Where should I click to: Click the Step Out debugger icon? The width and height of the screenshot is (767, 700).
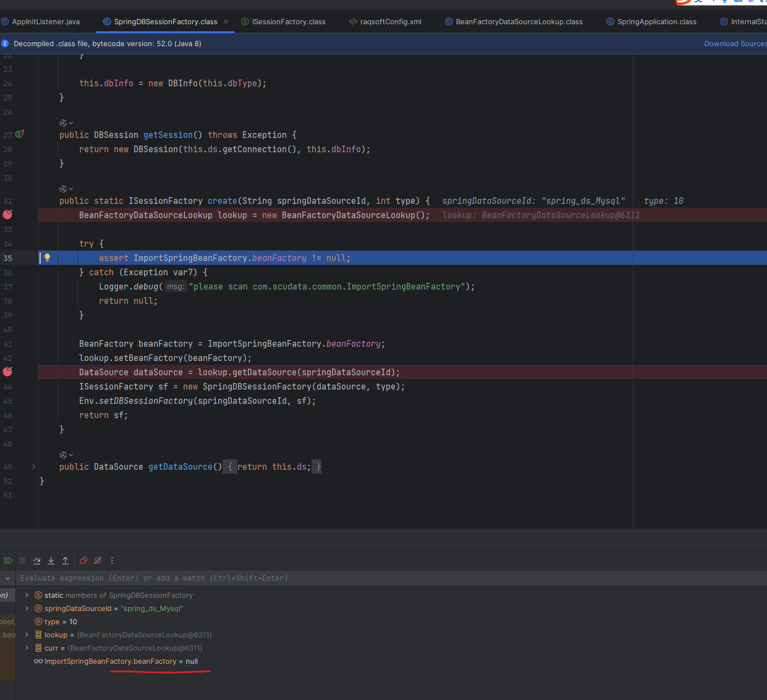65,560
